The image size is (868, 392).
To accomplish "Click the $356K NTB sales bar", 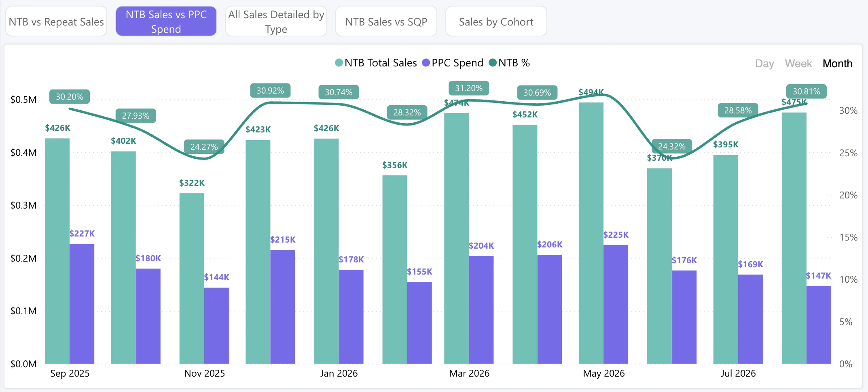I will coord(395,270).
